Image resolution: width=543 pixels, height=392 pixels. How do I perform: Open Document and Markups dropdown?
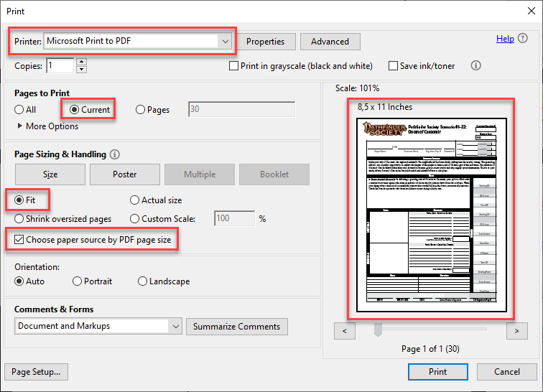tap(176, 326)
